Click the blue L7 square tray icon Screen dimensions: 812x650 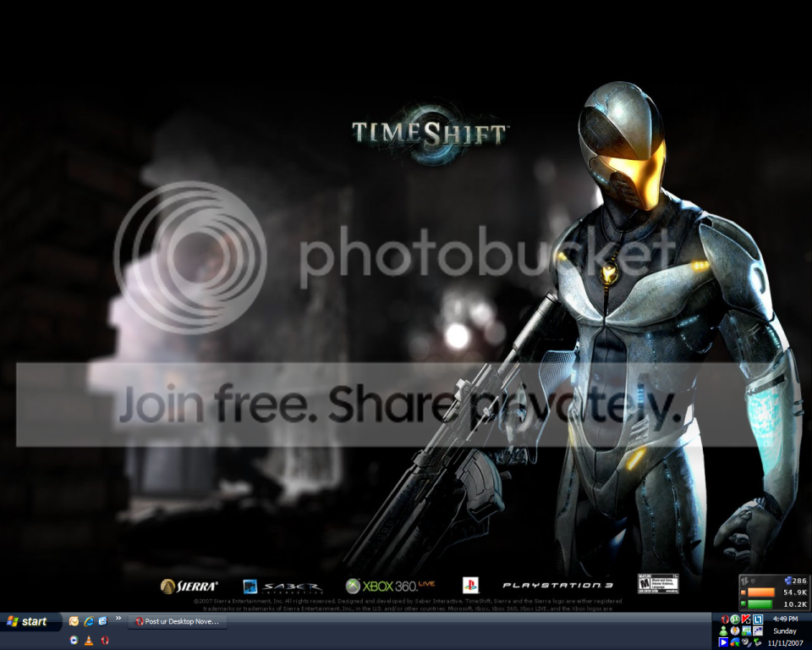(x=758, y=620)
